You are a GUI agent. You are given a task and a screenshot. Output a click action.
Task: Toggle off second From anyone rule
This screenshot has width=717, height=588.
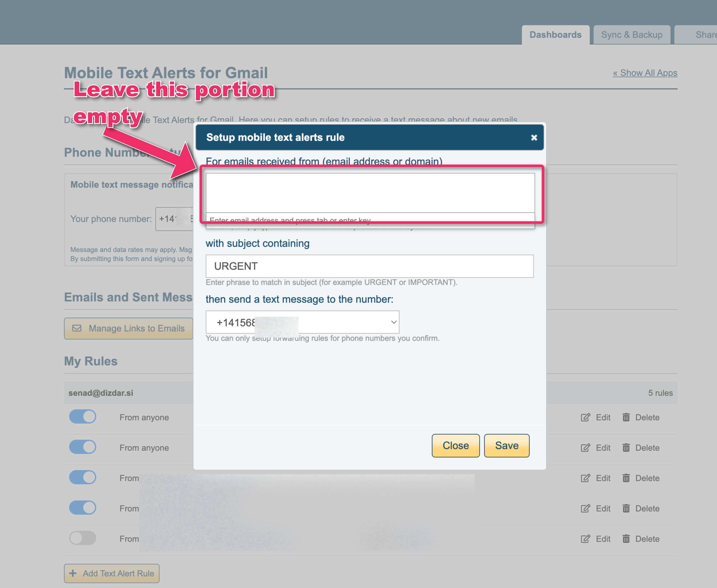(83, 447)
